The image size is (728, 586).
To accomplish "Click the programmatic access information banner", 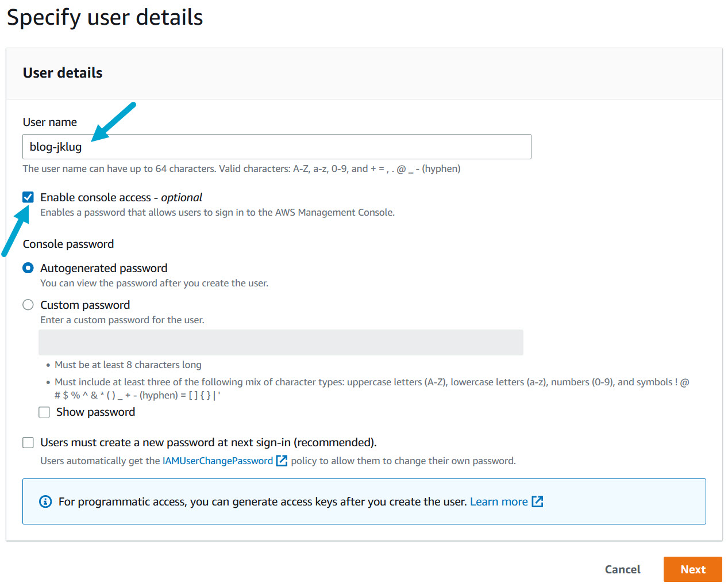I will [x=364, y=501].
